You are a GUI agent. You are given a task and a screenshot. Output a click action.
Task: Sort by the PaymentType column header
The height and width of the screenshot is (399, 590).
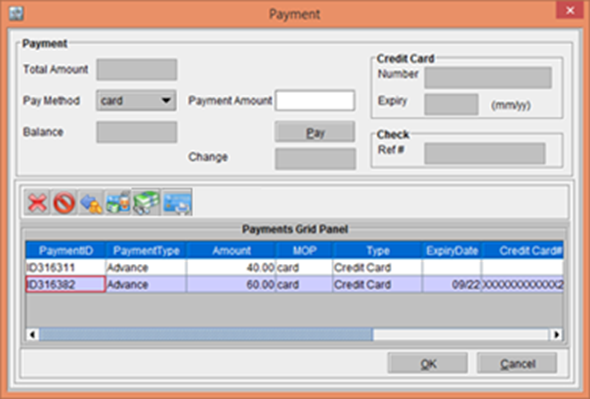pyautogui.click(x=146, y=250)
